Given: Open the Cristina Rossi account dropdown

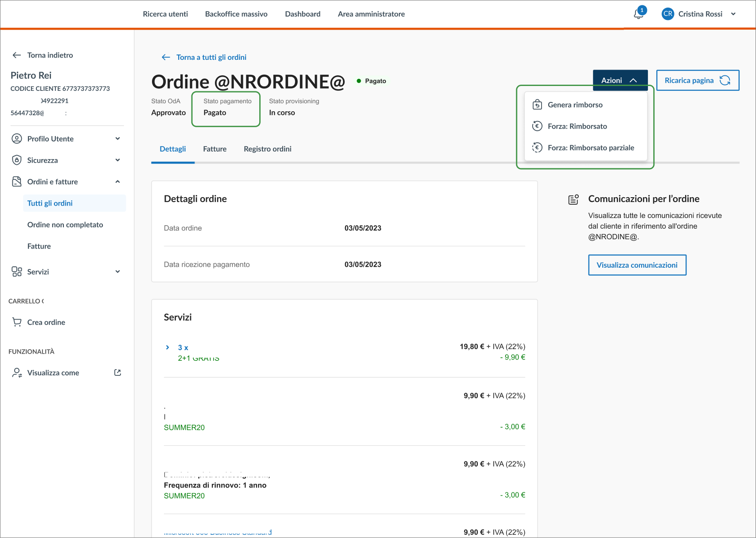Looking at the screenshot, I should click(x=733, y=14).
